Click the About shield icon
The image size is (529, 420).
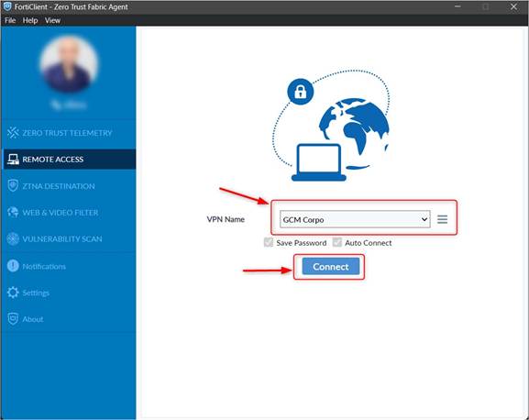[x=13, y=319]
